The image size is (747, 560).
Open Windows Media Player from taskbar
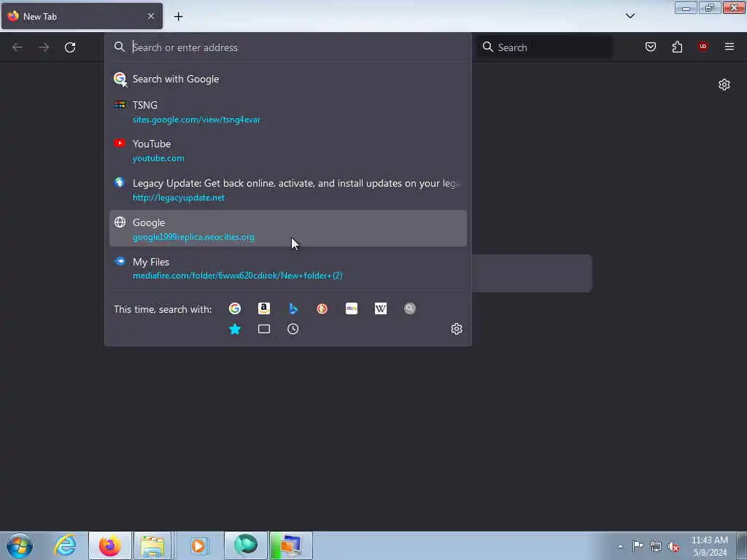point(199,545)
